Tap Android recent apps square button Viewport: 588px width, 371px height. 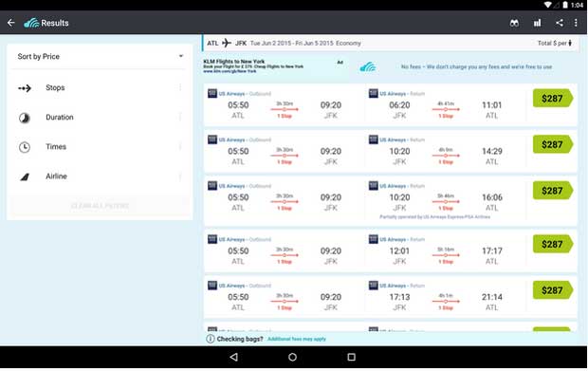351,357
